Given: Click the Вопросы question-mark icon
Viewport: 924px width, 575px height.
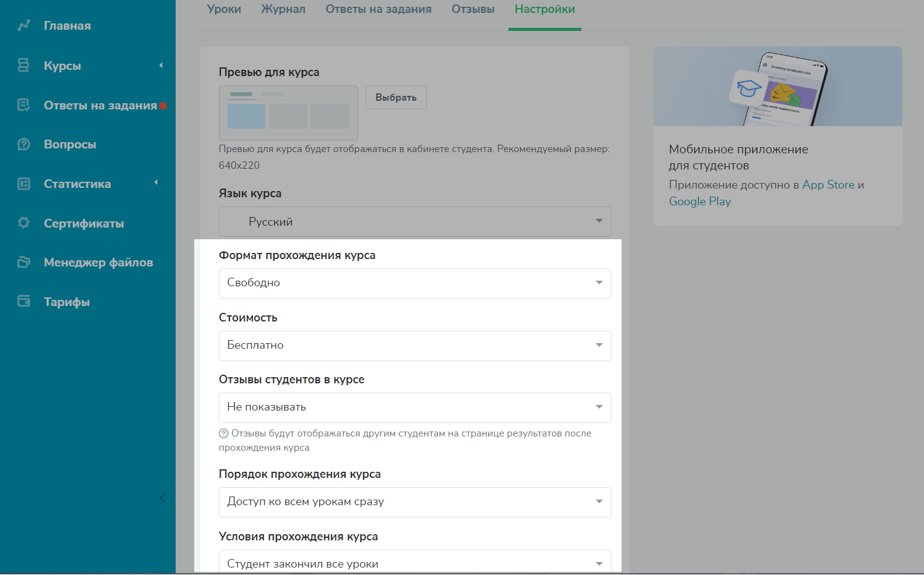Looking at the screenshot, I should pos(24,144).
